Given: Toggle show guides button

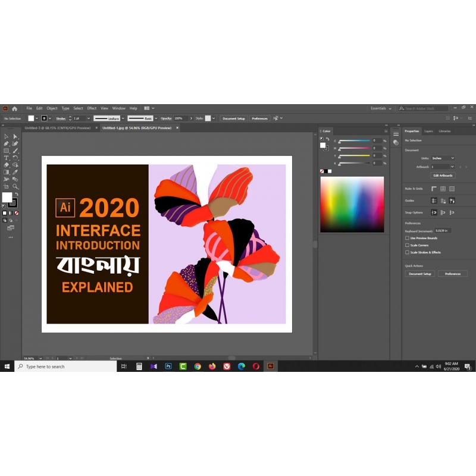Looking at the screenshot, I should [x=434, y=201].
